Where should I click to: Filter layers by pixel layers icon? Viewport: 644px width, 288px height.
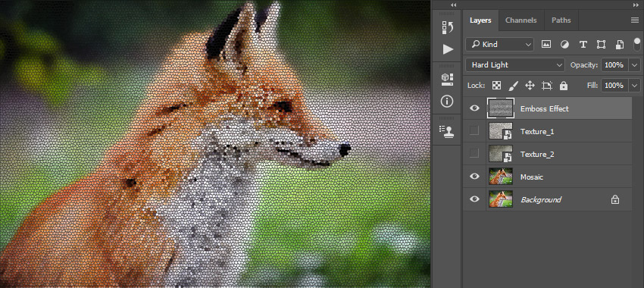(x=546, y=45)
